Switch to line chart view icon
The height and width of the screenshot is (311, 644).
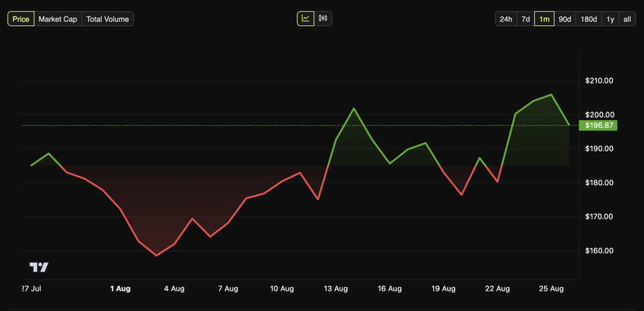click(x=305, y=18)
